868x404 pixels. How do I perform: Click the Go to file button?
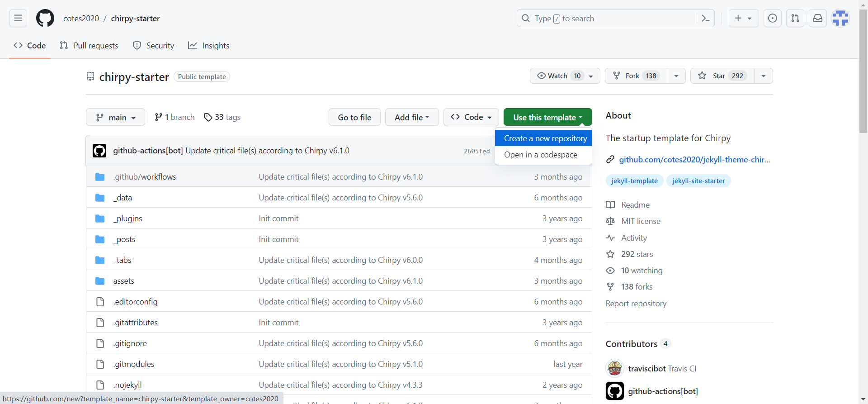[354, 117]
